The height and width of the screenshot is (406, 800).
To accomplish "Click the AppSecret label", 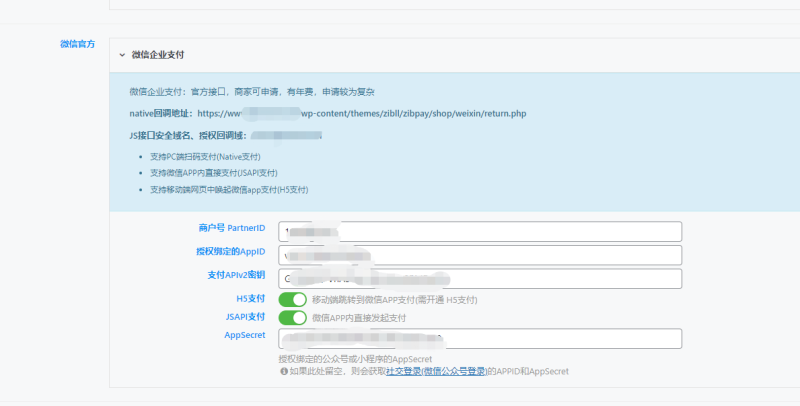I will pos(245,335).
